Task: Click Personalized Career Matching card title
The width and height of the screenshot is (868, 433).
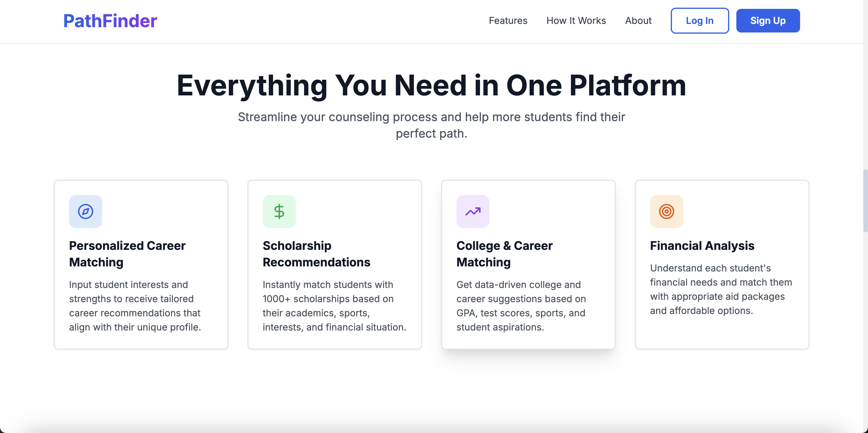Action: [x=127, y=254]
